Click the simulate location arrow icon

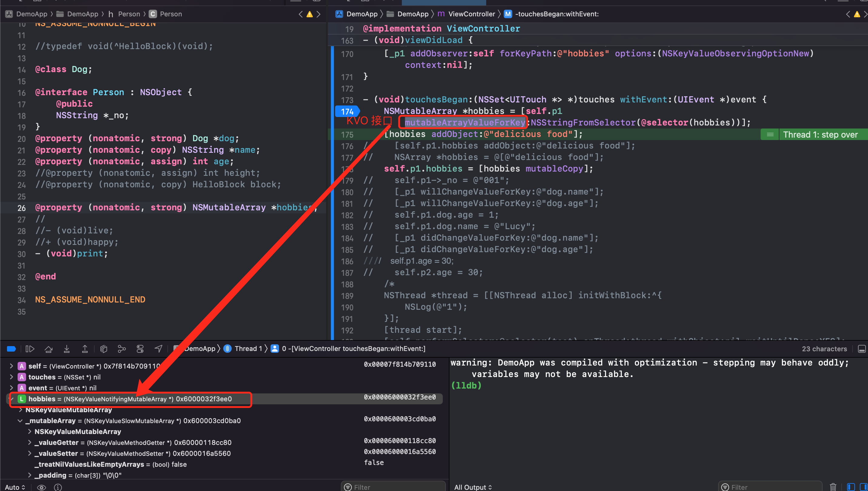coord(158,349)
